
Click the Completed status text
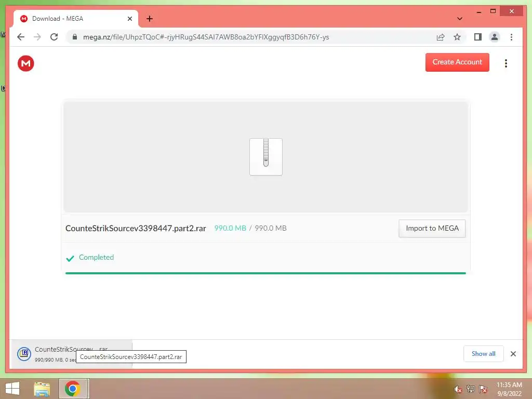[x=96, y=258]
